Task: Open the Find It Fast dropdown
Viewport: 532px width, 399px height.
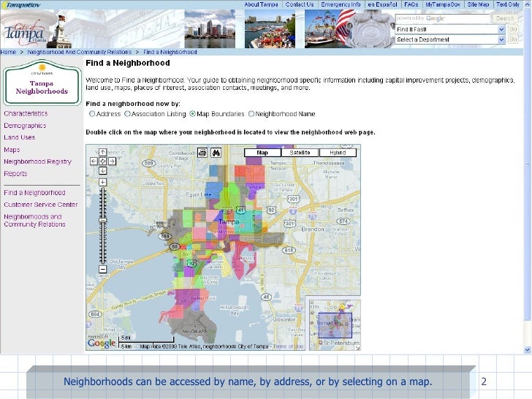Action: tap(451, 29)
